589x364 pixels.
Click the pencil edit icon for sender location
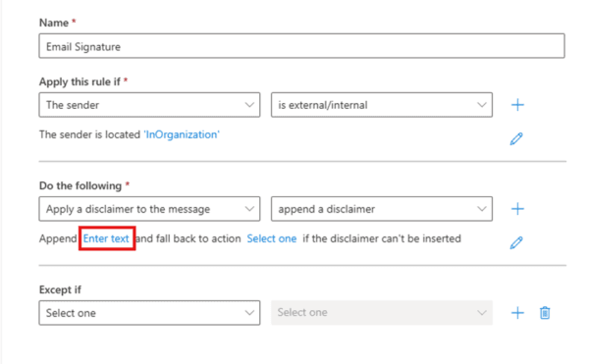516,138
